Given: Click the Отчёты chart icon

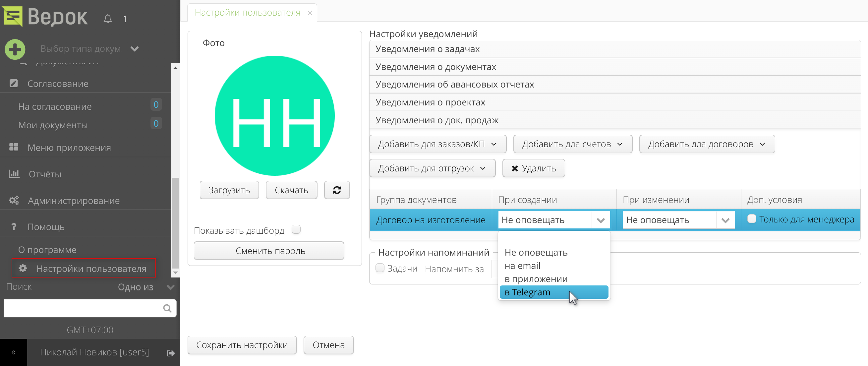Looking at the screenshot, I should 14,174.
